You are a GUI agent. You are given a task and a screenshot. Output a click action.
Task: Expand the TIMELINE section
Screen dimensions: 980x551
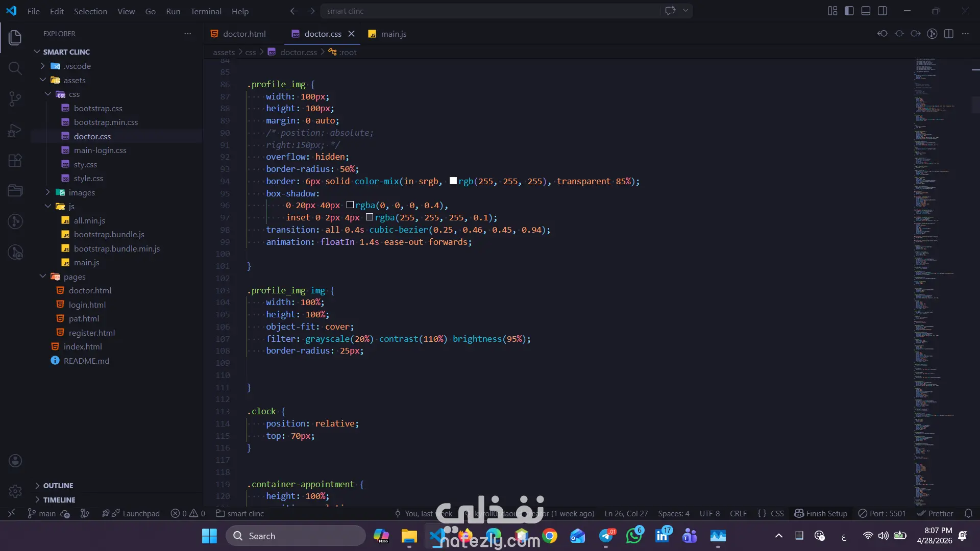pos(59,500)
